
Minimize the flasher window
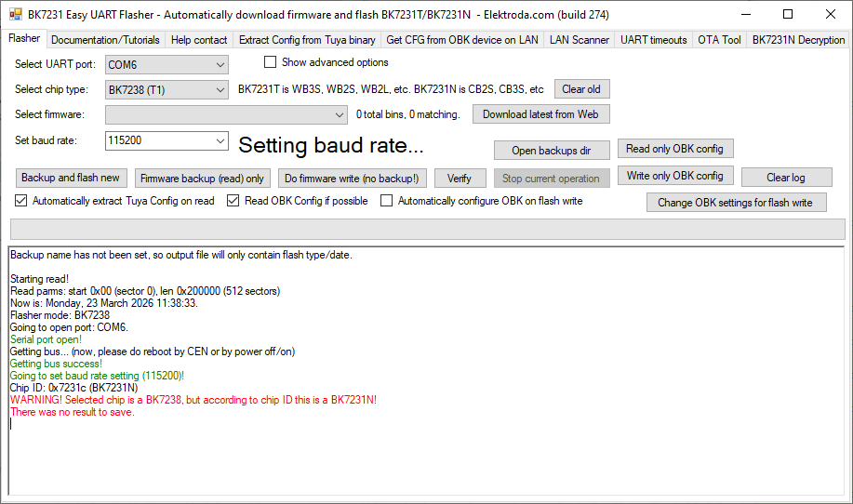tap(746, 14)
